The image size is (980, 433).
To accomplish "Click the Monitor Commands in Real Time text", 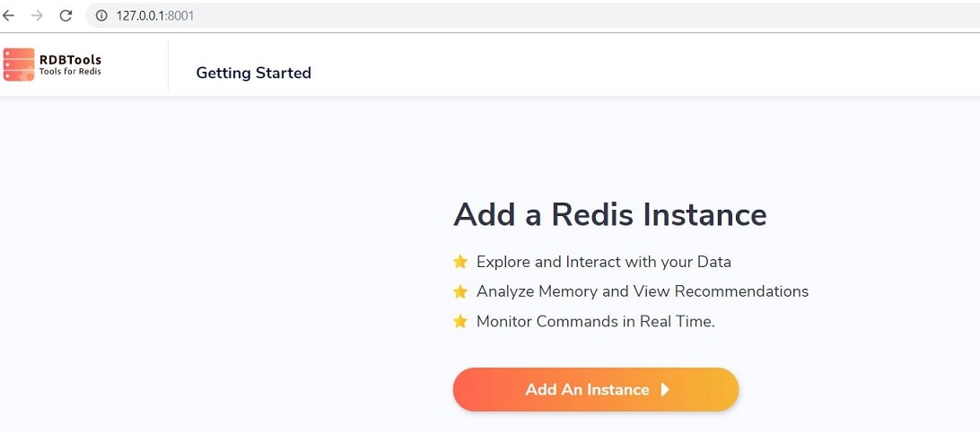I will coord(596,321).
